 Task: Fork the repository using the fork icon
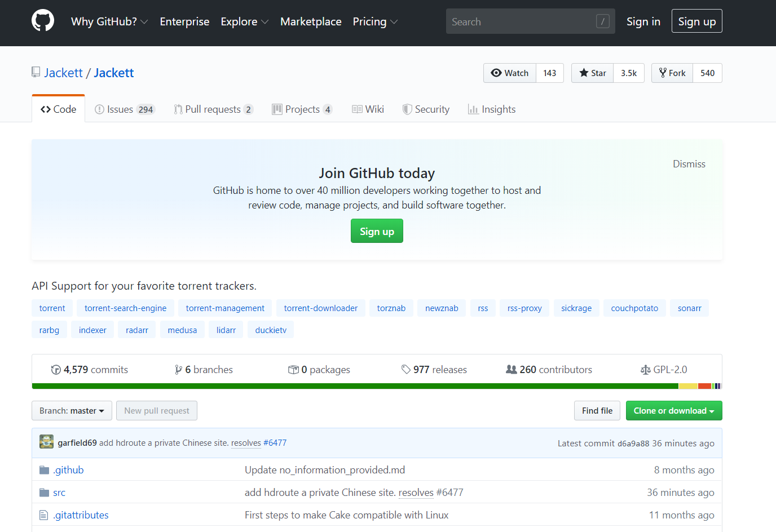[x=662, y=73]
